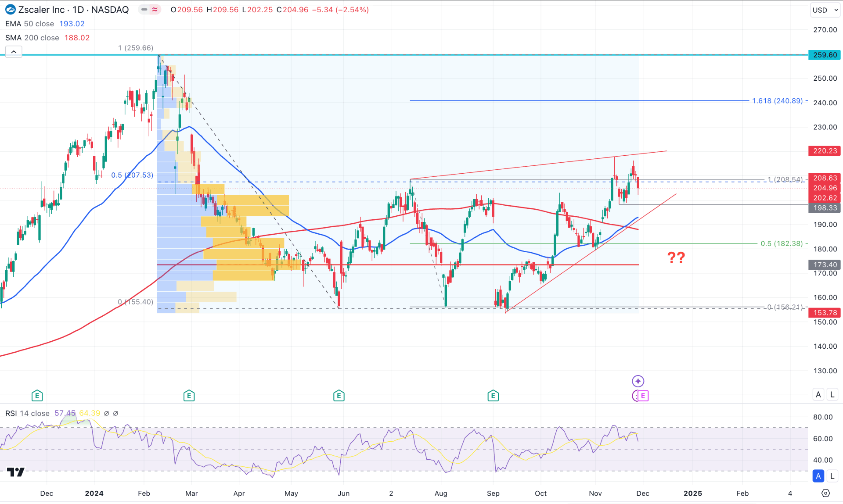The width and height of the screenshot is (843, 504).
Task: Click the purple sparkle event icon
Action: pyautogui.click(x=638, y=381)
